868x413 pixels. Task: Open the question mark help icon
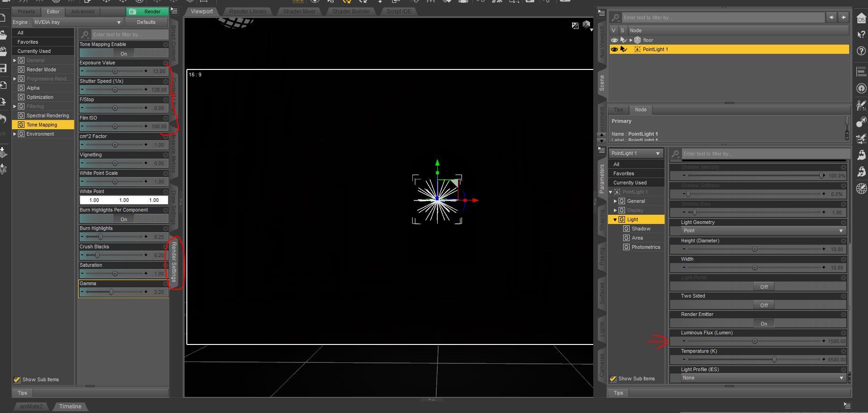861,51
